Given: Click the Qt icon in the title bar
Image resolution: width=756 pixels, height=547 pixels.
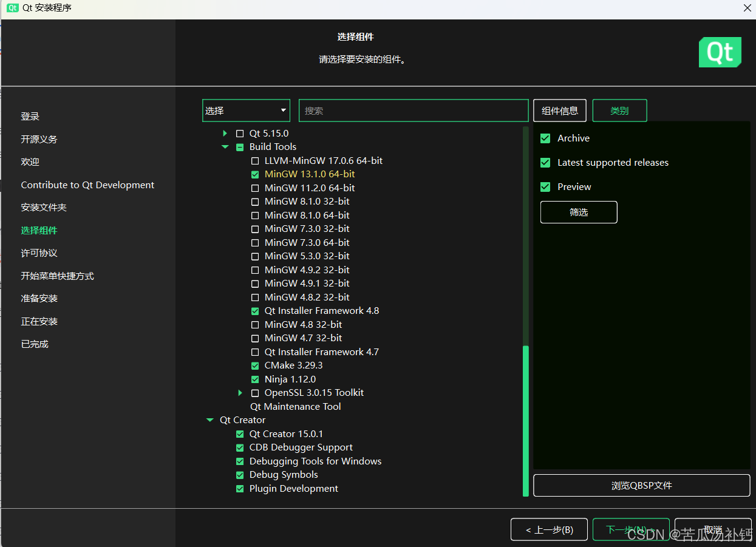Looking at the screenshot, I should click(12, 8).
